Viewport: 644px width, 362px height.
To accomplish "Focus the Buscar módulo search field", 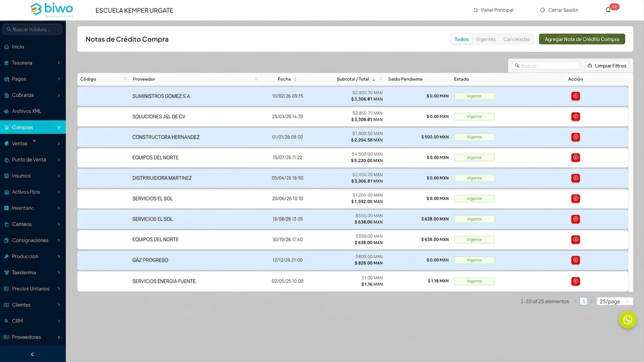I will click(32, 29).
